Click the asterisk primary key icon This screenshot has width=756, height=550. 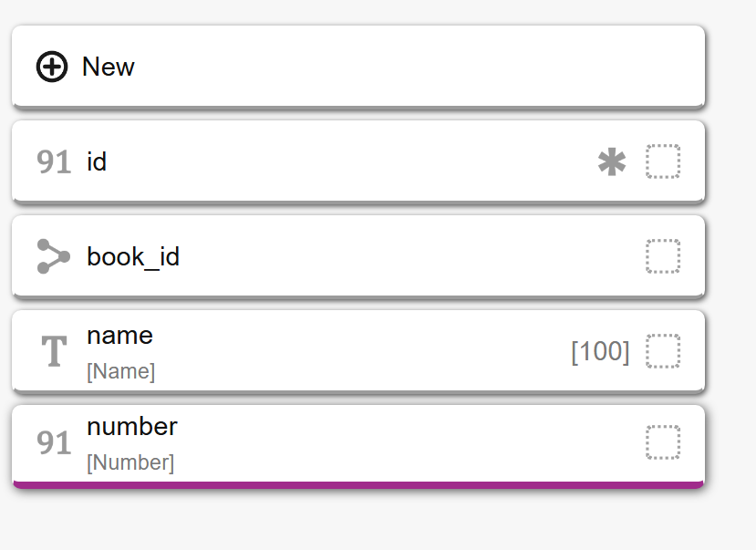pyautogui.click(x=611, y=162)
